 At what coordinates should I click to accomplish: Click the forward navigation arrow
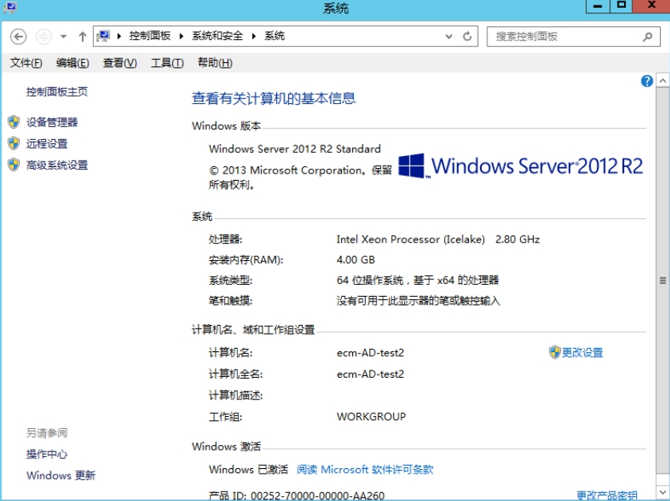point(43,37)
